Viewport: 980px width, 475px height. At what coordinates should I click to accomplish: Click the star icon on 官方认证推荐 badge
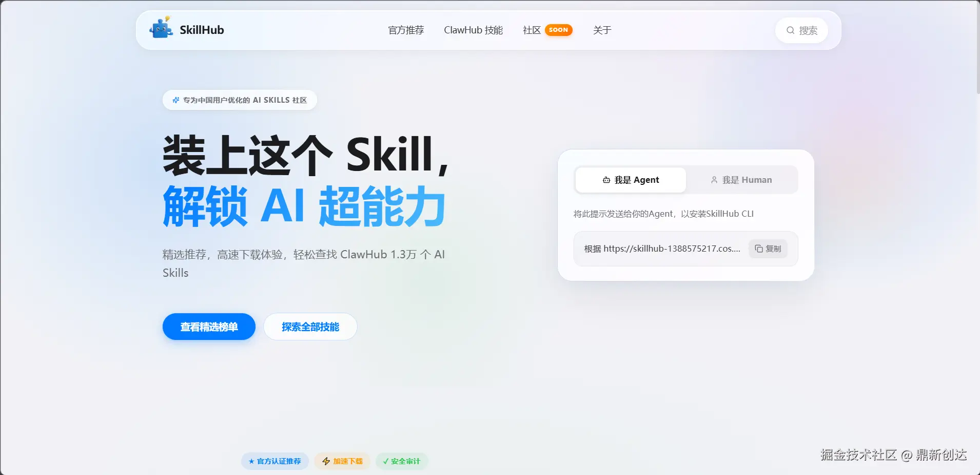[x=251, y=461]
